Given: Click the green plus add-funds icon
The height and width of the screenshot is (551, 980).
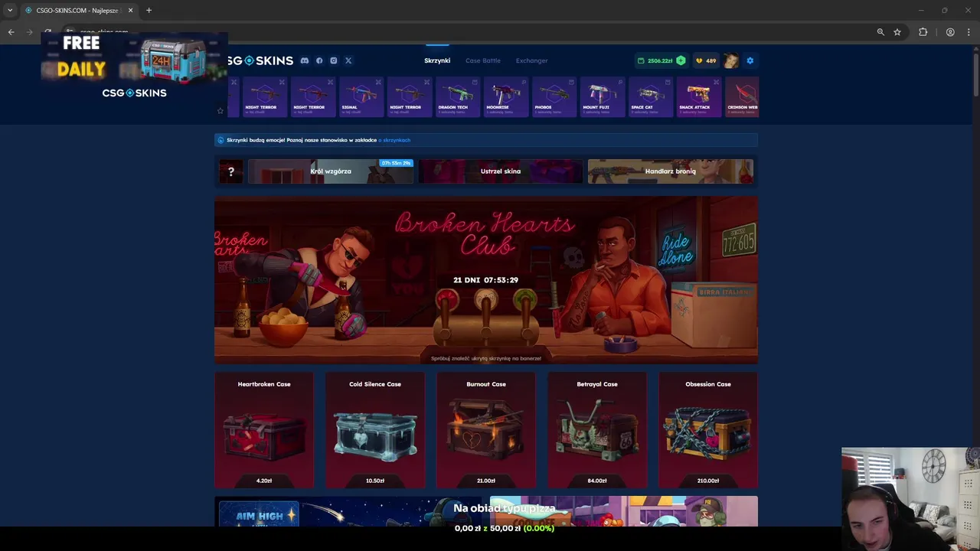Looking at the screenshot, I should click(x=681, y=60).
